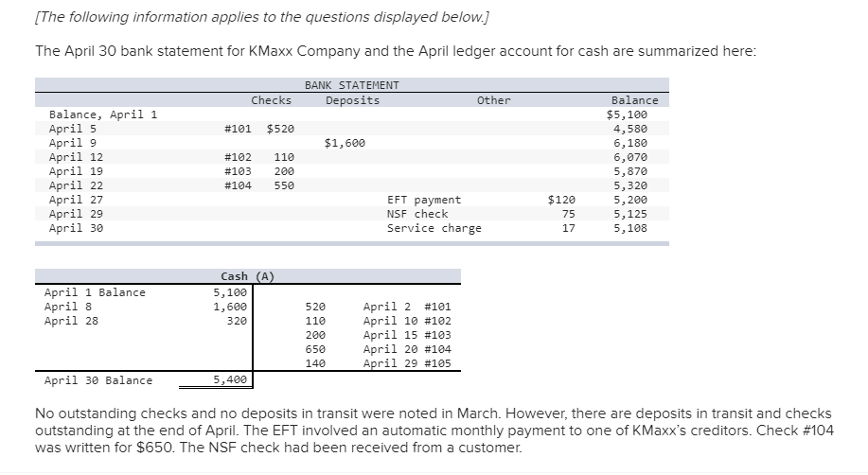Click the 1,600 ledger debit amount
This screenshot has width=868, height=475.
coord(230,307)
